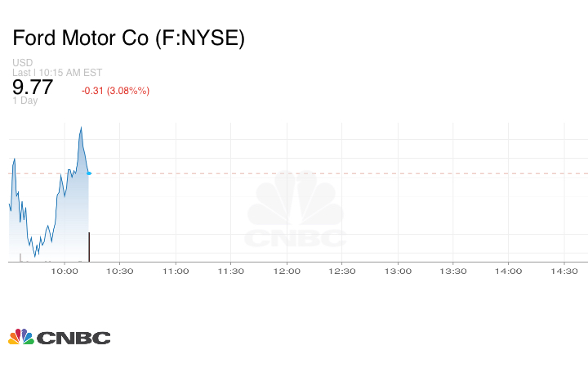
Task: Click the 9.77 last price value
Action: 33,88
